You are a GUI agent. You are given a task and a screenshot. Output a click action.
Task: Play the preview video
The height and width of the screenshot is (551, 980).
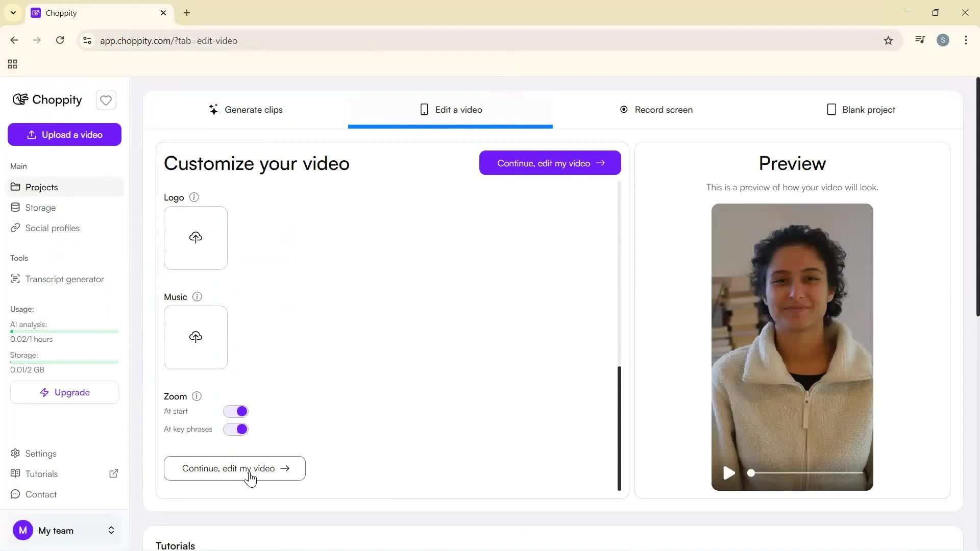point(729,473)
